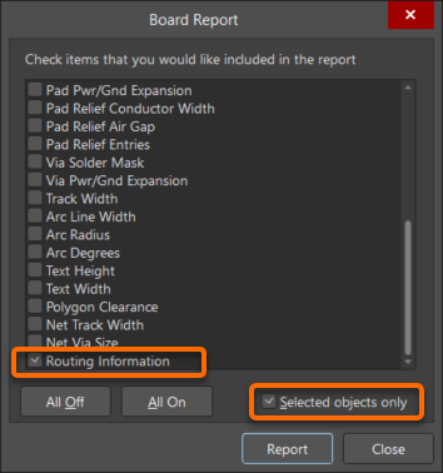Enable Pad Relief Conductor Width item
Screen dimensions: 443x473
point(35,108)
